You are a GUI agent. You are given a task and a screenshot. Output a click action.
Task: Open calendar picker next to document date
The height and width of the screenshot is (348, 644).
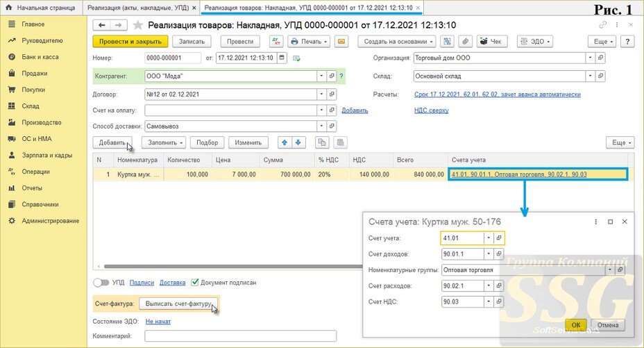pyautogui.click(x=282, y=58)
